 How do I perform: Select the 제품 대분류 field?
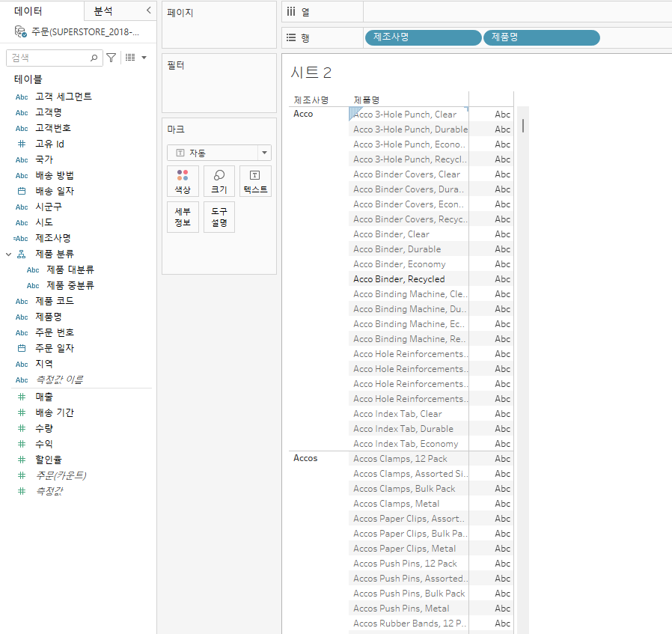(70, 269)
